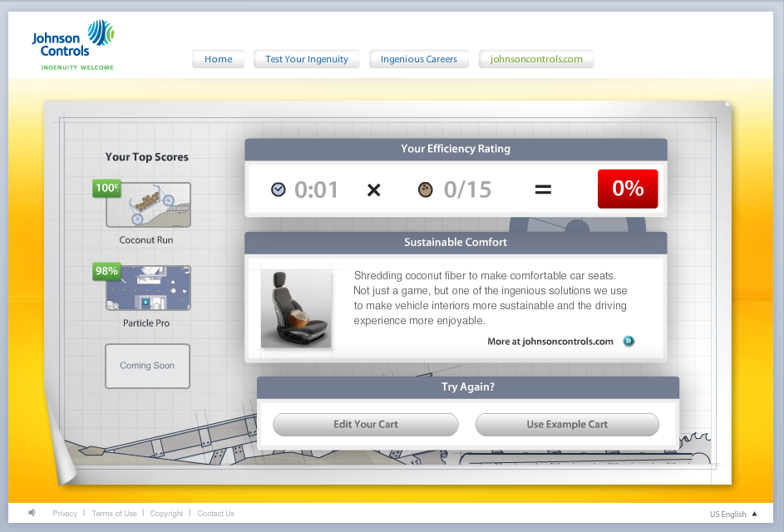Open the Test Your Ingenuity menu

coord(307,59)
